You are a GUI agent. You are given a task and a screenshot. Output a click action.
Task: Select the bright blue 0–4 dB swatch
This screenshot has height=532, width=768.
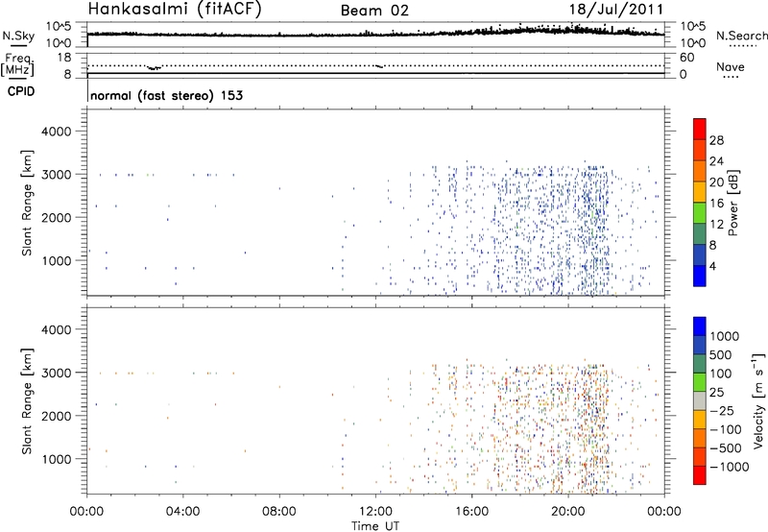pos(700,276)
